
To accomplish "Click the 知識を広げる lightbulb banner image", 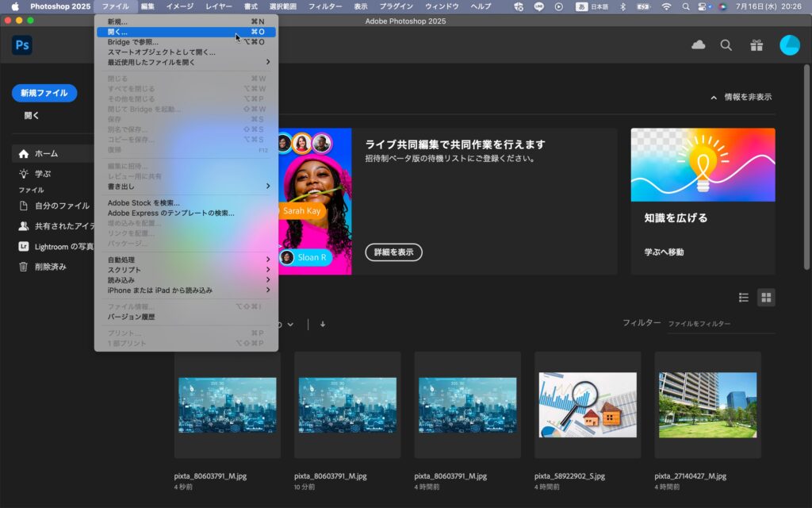I will pyautogui.click(x=703, y=165).
